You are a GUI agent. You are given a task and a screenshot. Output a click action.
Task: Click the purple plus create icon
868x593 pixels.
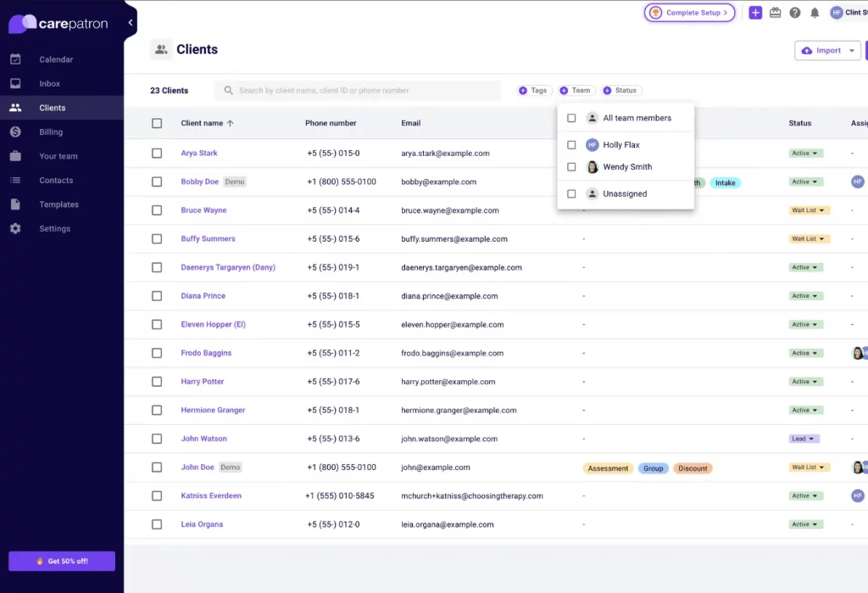pyautogui.click(x=755, y=13)
